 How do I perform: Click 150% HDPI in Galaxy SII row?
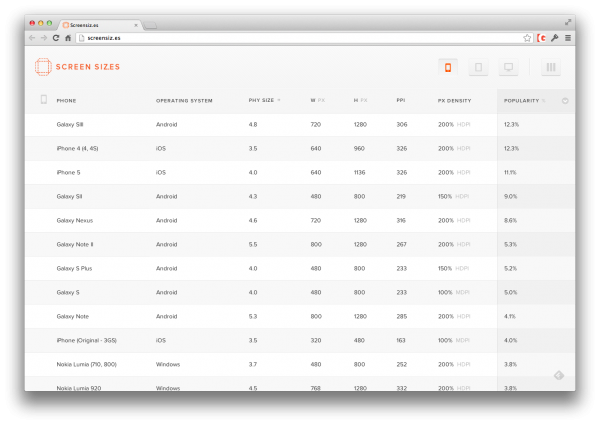(x=453, y=196)
